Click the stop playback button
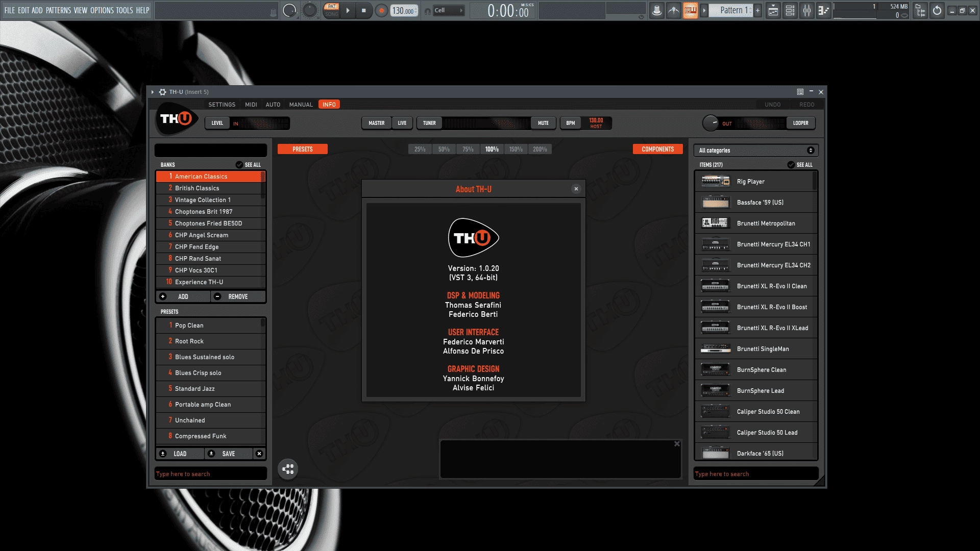The height and width of the screenshot is (551, 980). (x=364, y=10)
